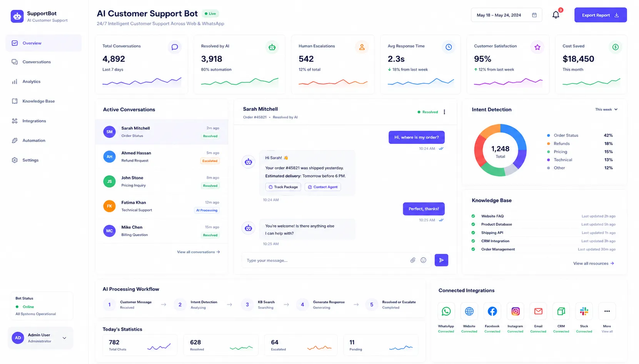
Task: Click the 64 Escalated statistic card
Action: pyautogui.click(x=301, y=345)
